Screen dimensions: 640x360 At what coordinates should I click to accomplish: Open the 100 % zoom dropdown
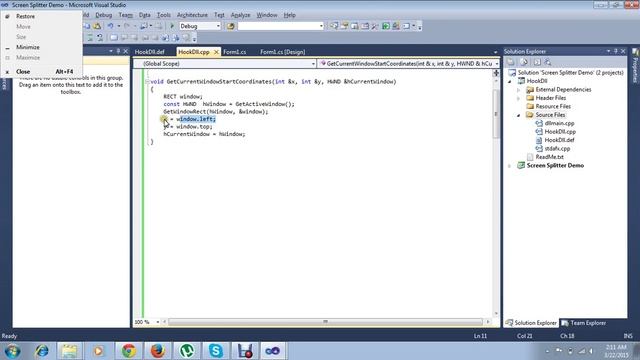click(x=158, y=322)
